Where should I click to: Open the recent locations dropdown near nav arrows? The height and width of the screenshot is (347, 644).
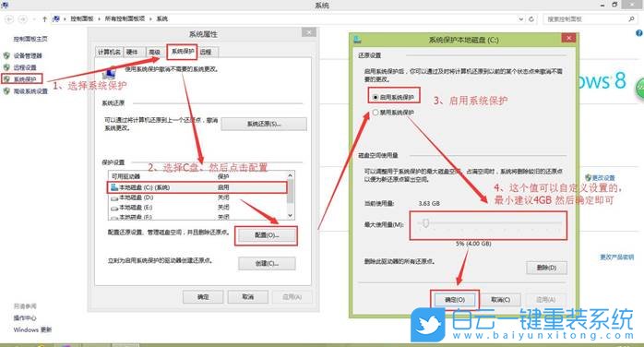pyautogui.click(x=34, y=19)
